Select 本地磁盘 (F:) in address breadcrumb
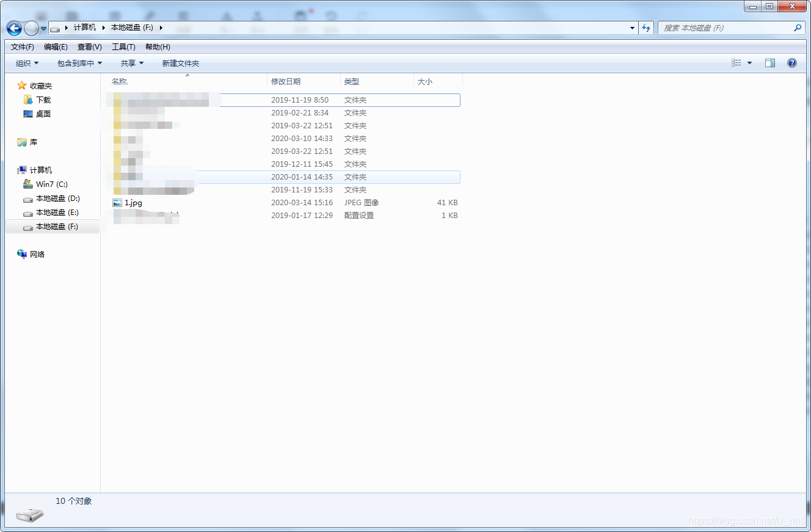Viewport: 811px width, 532px height. click(131, 27)
